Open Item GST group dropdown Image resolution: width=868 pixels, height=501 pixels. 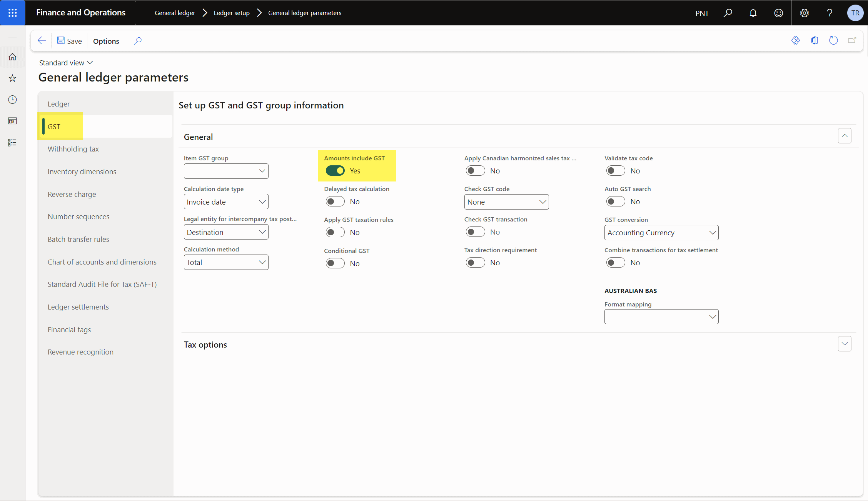(226, 171)
